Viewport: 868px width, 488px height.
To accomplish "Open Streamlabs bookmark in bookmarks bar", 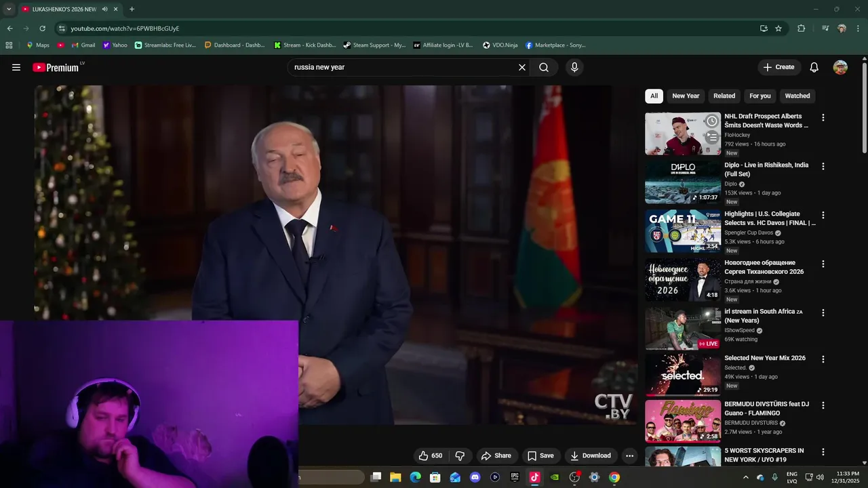I will pos(165,45).
